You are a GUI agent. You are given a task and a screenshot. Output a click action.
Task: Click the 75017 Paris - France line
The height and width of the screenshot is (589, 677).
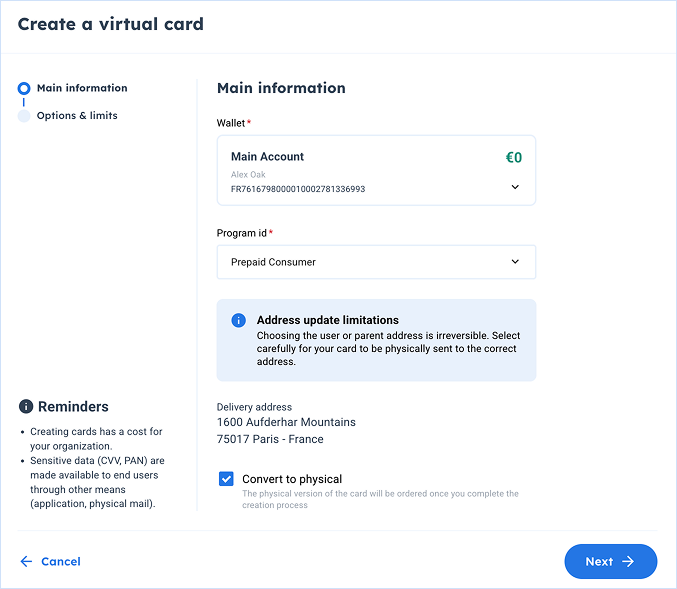pos(270,439)
